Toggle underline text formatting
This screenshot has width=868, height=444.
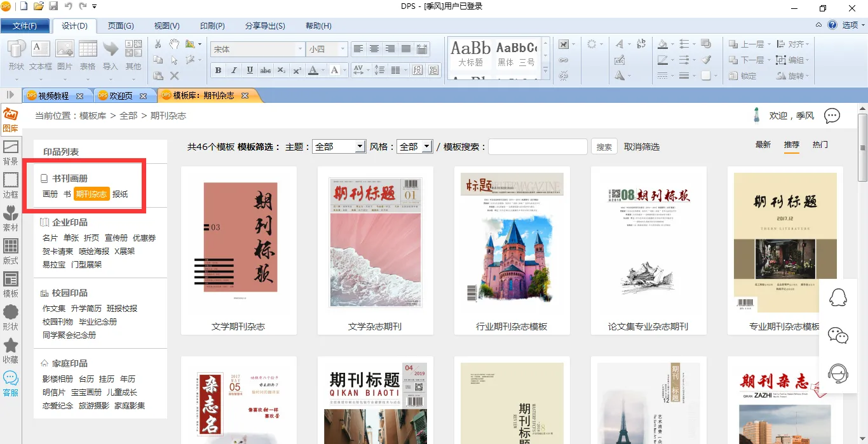250,71
